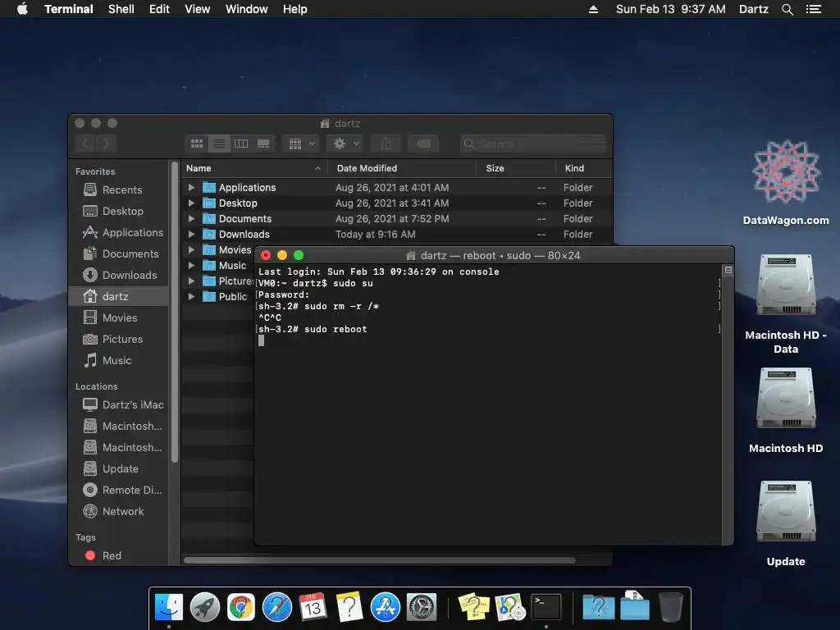The height and width of the screenshot is (630, 840).
Task: Select Update volume in Finder sidebar
Action: click(x=119, y=468)
